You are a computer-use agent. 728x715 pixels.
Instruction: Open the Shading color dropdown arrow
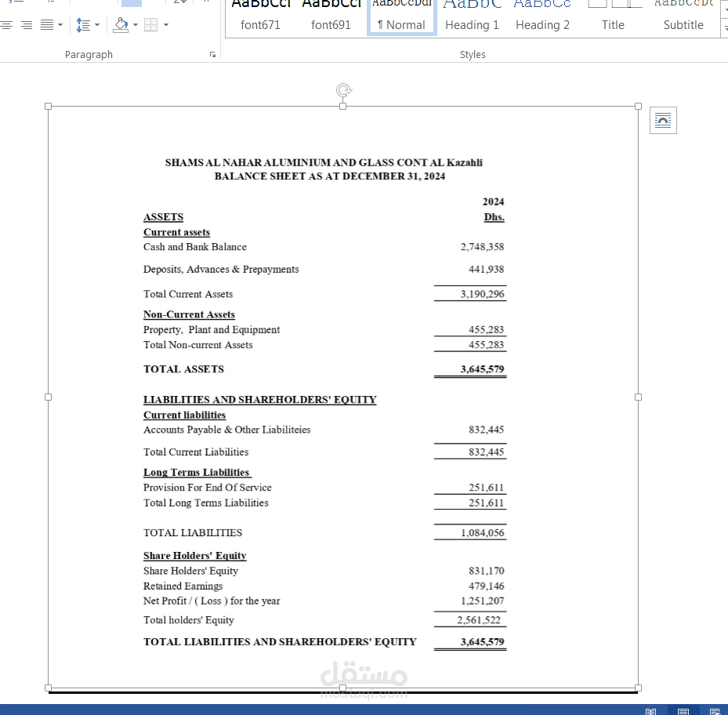(x=136, y=25)
